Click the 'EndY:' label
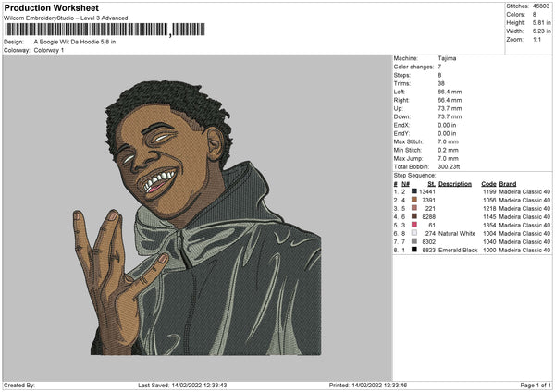This screenshot has height=392, width=555. (x=401, y=133)
